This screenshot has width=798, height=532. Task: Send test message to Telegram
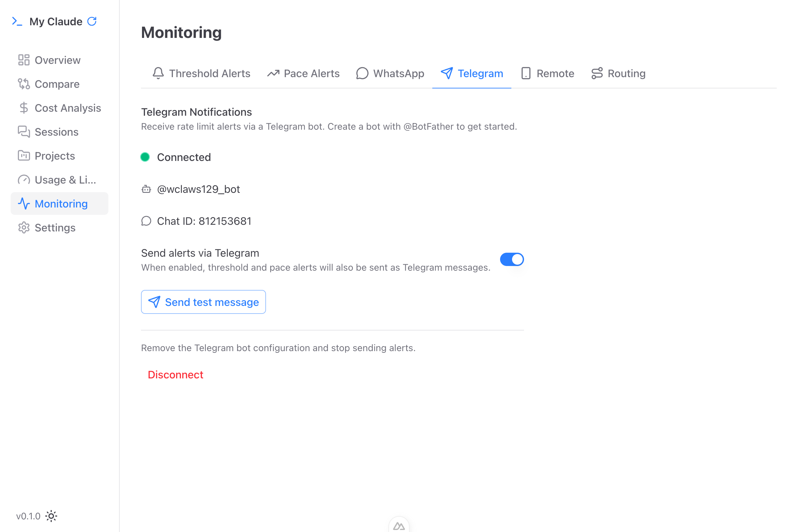tap(203, 302)
